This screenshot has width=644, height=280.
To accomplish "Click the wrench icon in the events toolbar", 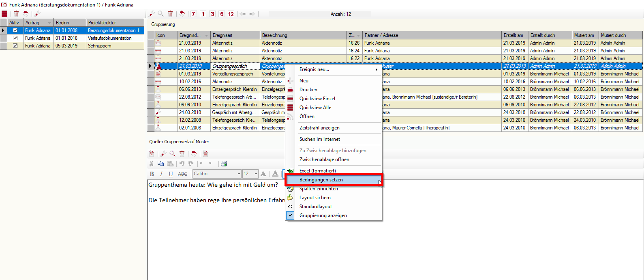I will pyautogui.click(x=152, y=14).
